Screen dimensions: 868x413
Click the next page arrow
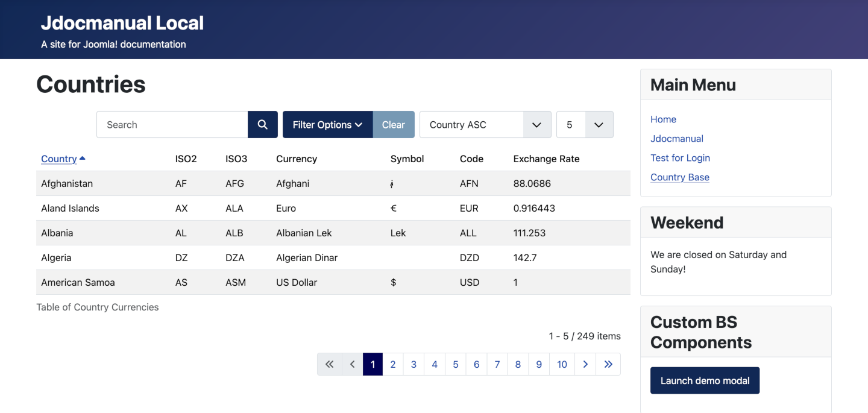pyautogui.click(x=585, y=364)
